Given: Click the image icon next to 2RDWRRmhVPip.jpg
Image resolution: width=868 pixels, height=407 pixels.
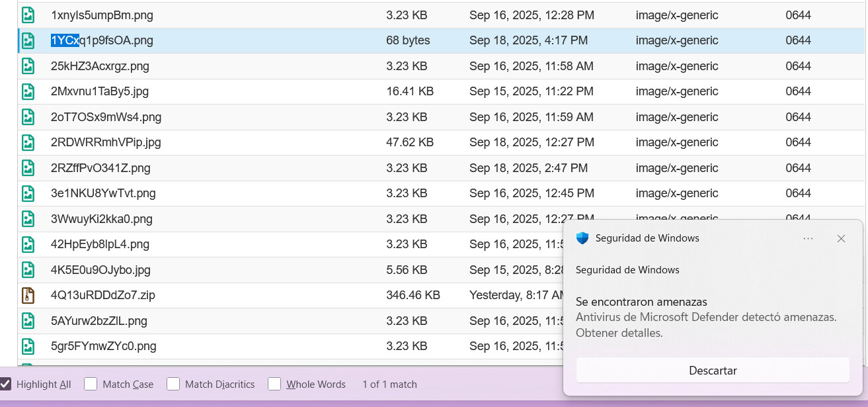Looking at the screenshot, I should (x=28, y=142).
